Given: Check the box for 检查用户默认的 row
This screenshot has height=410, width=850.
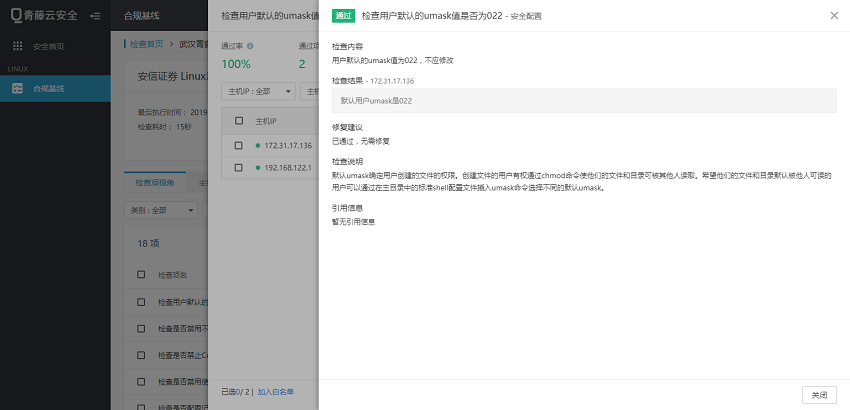Looking at the screenshot, I should coord(141,302).
